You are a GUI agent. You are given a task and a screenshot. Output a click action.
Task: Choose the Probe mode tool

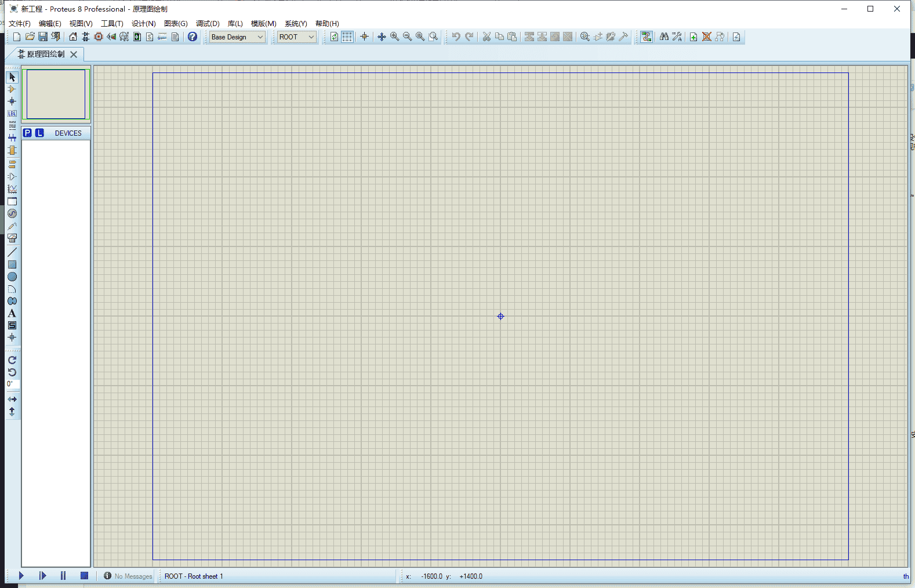[12, 226]
